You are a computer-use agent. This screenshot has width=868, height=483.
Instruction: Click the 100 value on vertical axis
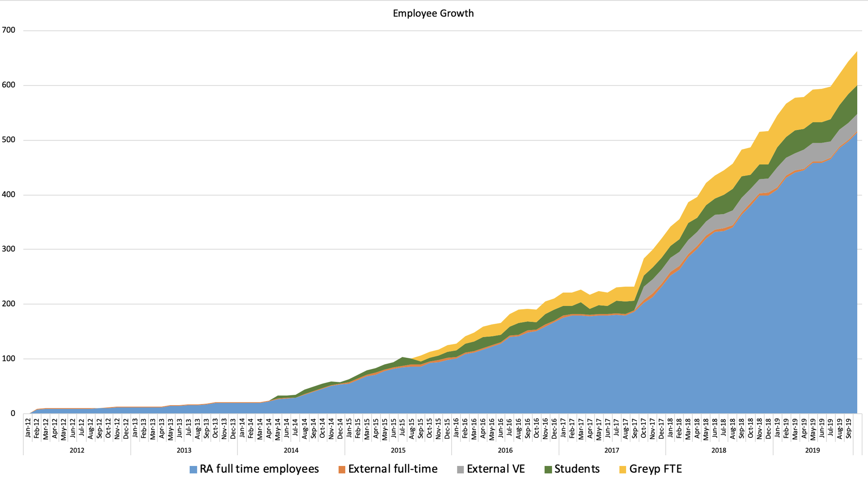tap(8, 359)
